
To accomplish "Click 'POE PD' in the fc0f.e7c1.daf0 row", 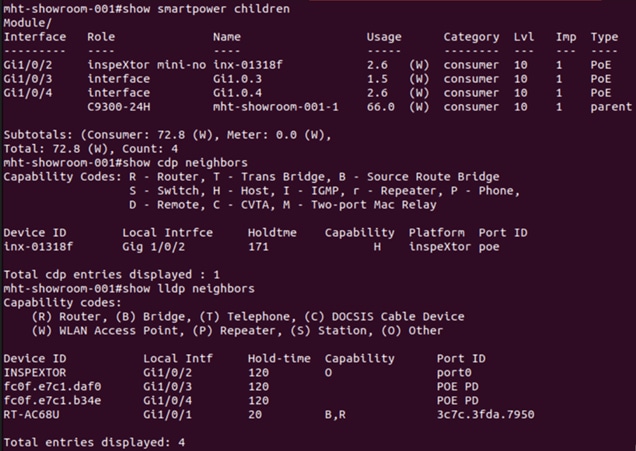I will point(458,387).
